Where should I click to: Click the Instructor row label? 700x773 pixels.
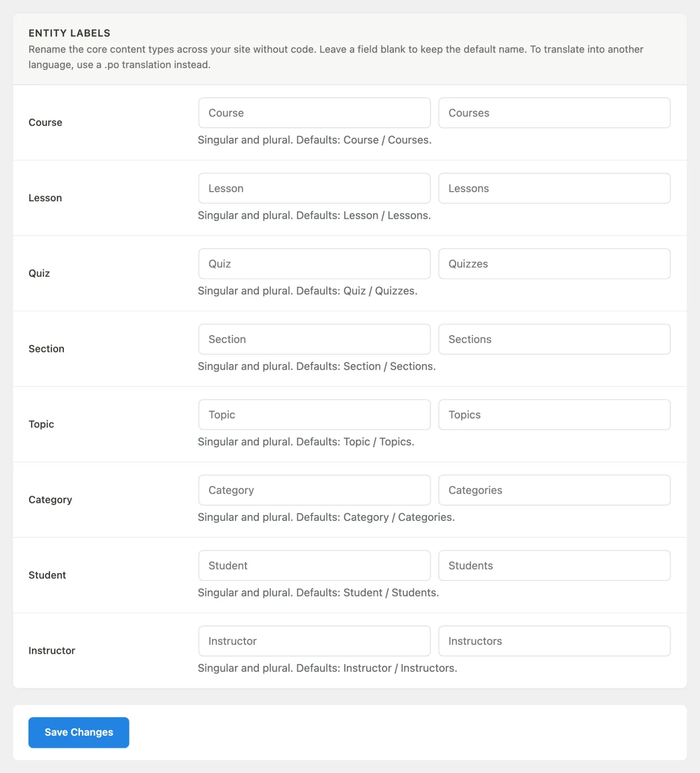coord(52,650)
